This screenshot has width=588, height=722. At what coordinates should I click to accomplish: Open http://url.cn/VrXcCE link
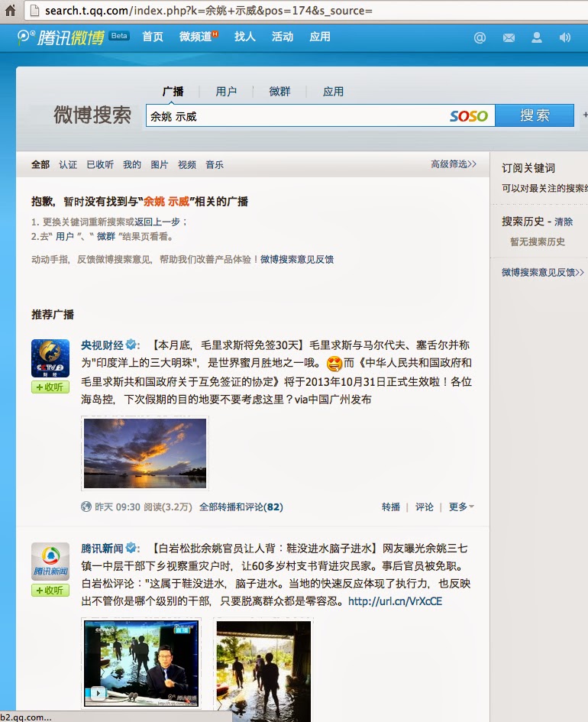click(395, 601)
